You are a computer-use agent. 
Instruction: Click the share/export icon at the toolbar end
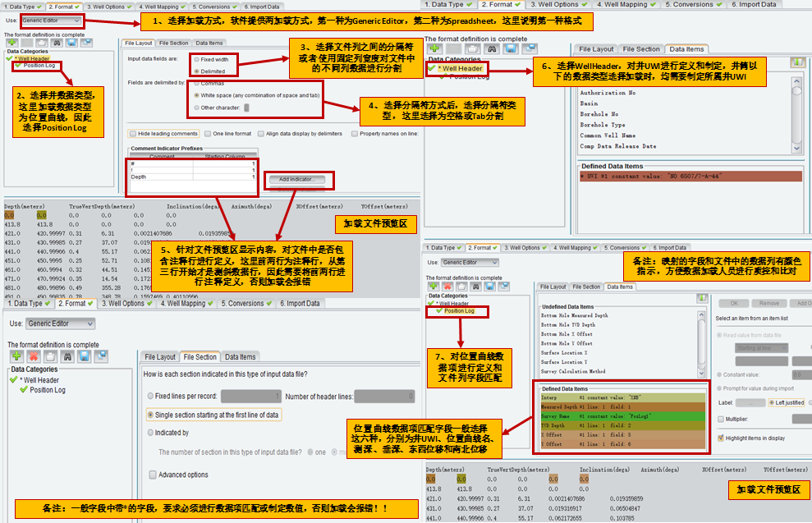86,42
